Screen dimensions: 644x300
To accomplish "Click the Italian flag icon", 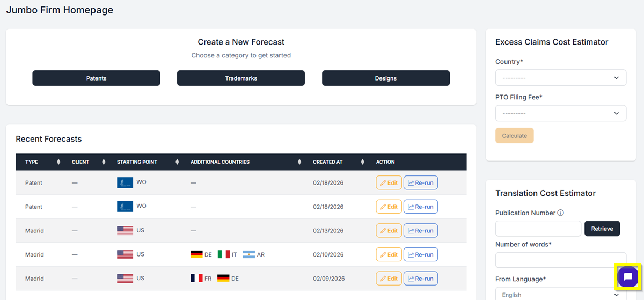I will click(x=223, y=254).
